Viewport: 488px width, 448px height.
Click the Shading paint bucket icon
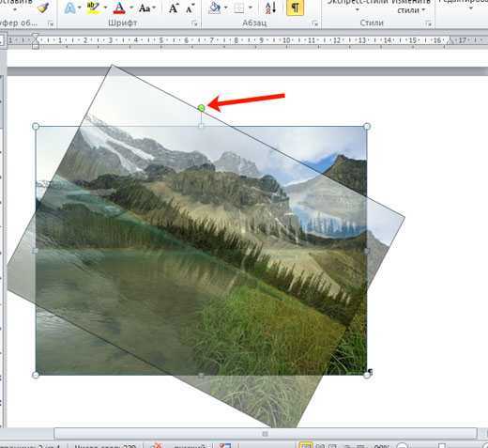215,8
